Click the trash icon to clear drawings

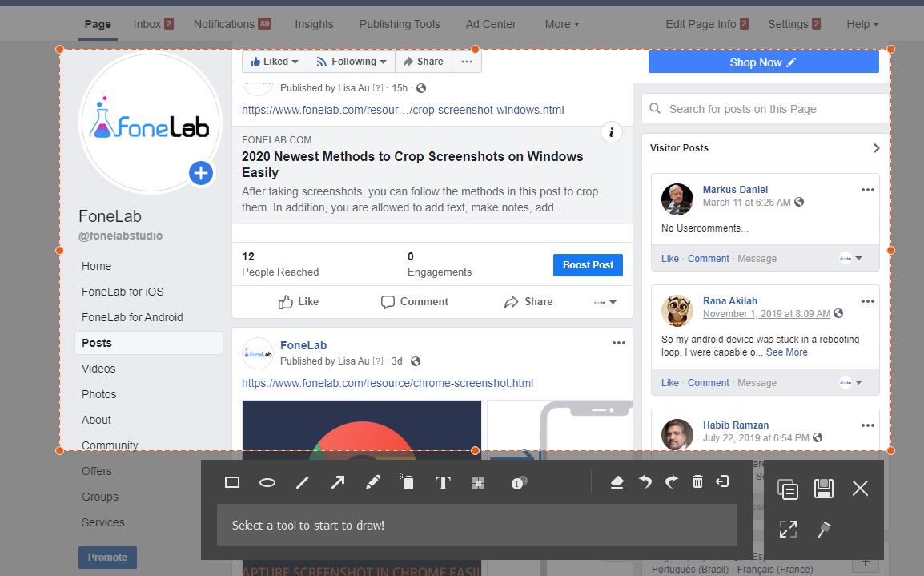[697, 481]
